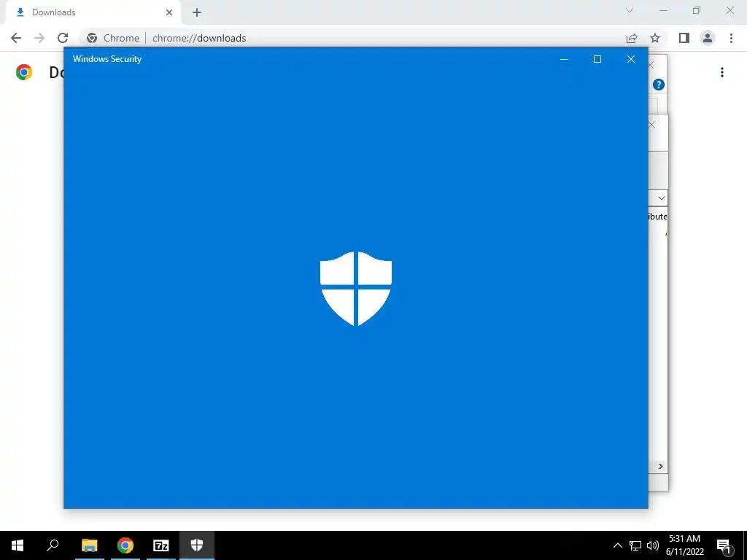Viewport: 747px width, 560px height.
Task: Open the Chrome side panel icon
Action: 684,38
